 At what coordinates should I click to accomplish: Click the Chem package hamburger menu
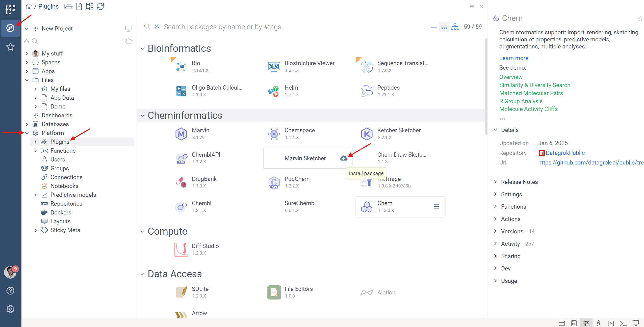tap(436, 207)
